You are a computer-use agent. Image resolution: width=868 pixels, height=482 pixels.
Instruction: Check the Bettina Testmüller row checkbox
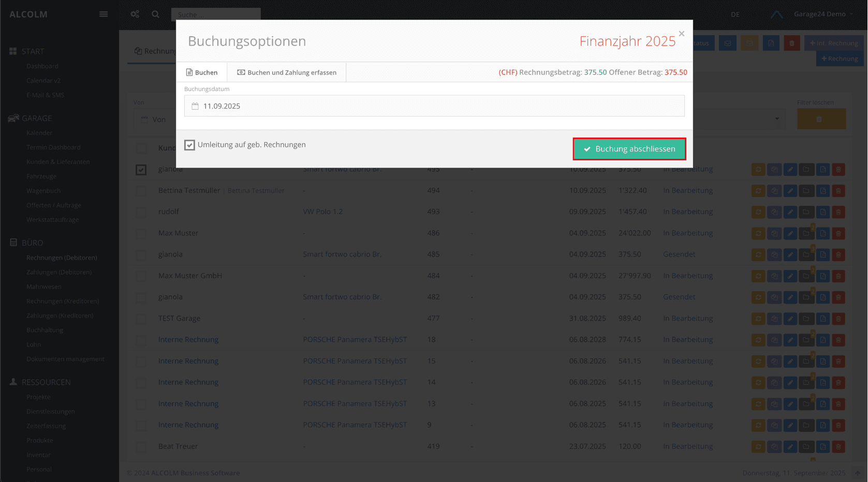[x=141, y=191]
